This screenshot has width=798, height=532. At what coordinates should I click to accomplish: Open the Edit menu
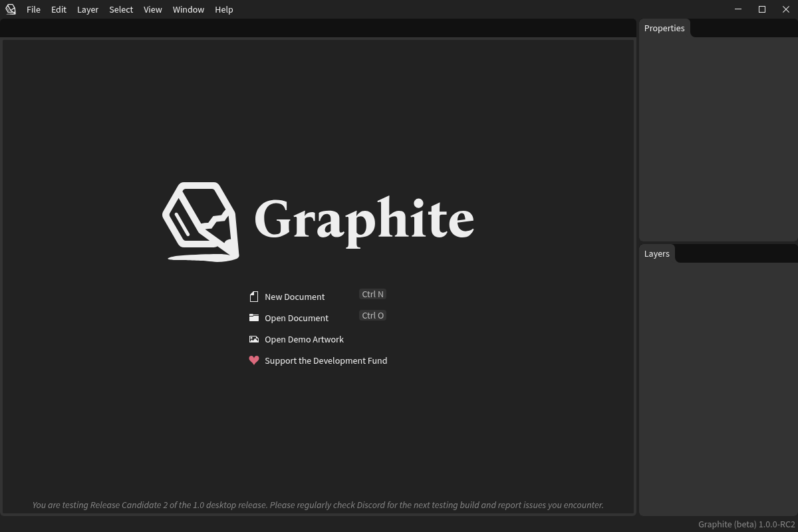(x=59, y=9)
